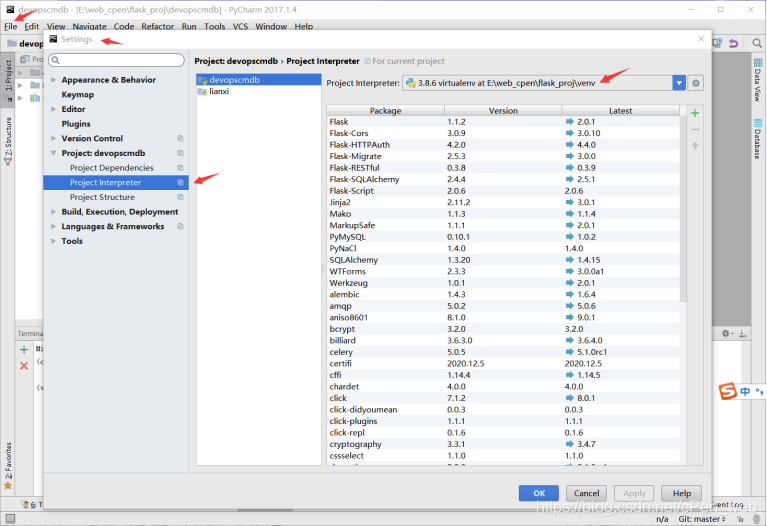Click the green plus install package icon
This screenshot has height=526, width=767.
coord(695,113)
